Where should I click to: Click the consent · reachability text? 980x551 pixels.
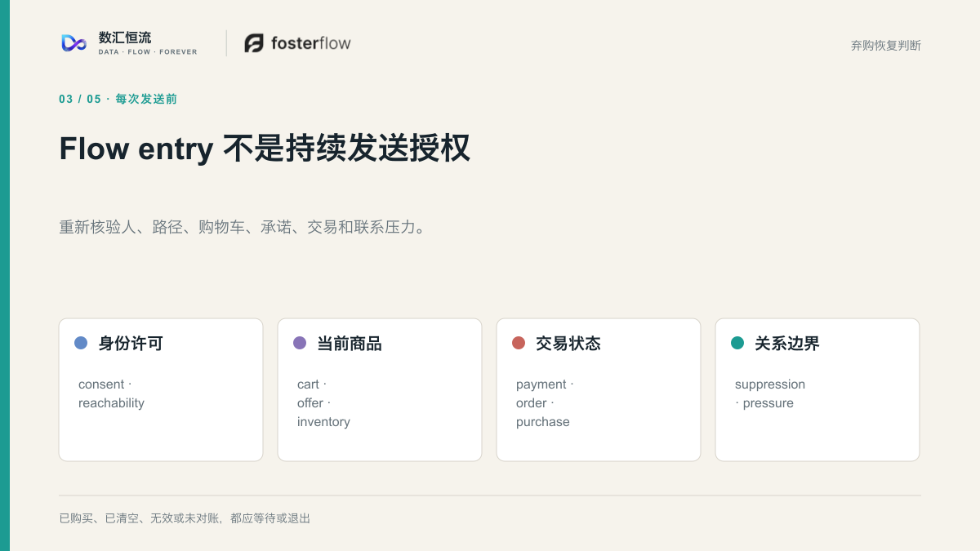tap(111, 393)
